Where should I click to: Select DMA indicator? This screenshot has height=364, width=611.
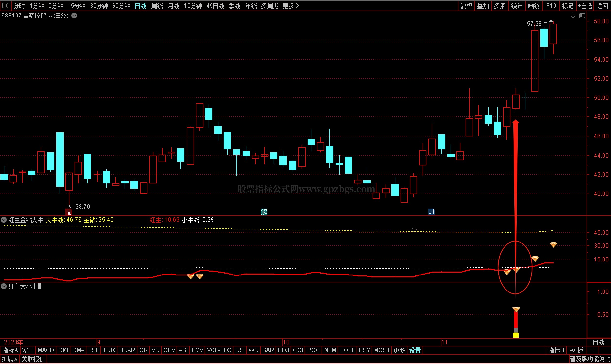[78, 350]
